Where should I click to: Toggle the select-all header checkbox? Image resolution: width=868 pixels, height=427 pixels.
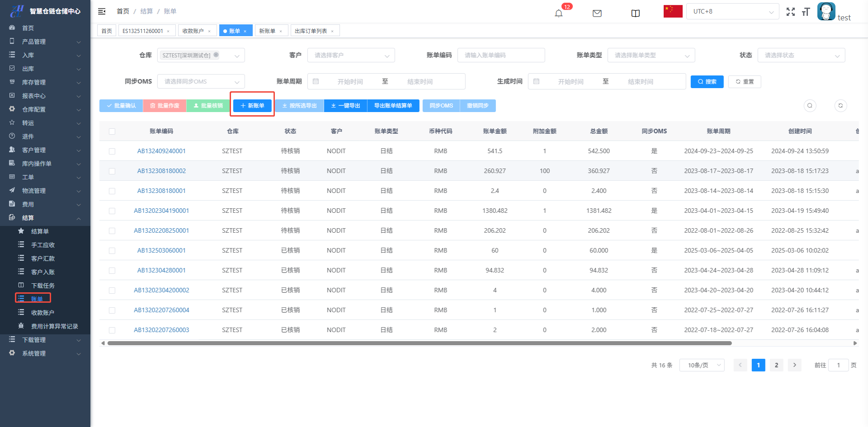[x=112, y=131]
